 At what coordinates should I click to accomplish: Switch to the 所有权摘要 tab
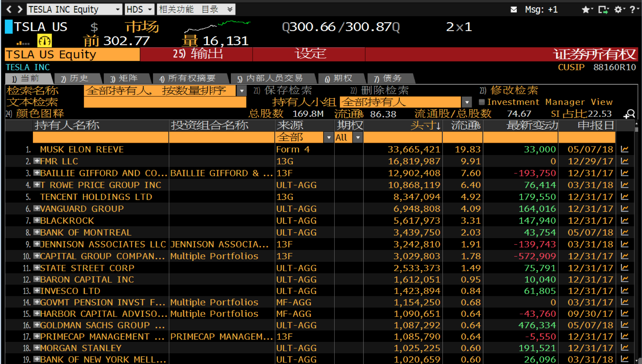coord(190,78)
